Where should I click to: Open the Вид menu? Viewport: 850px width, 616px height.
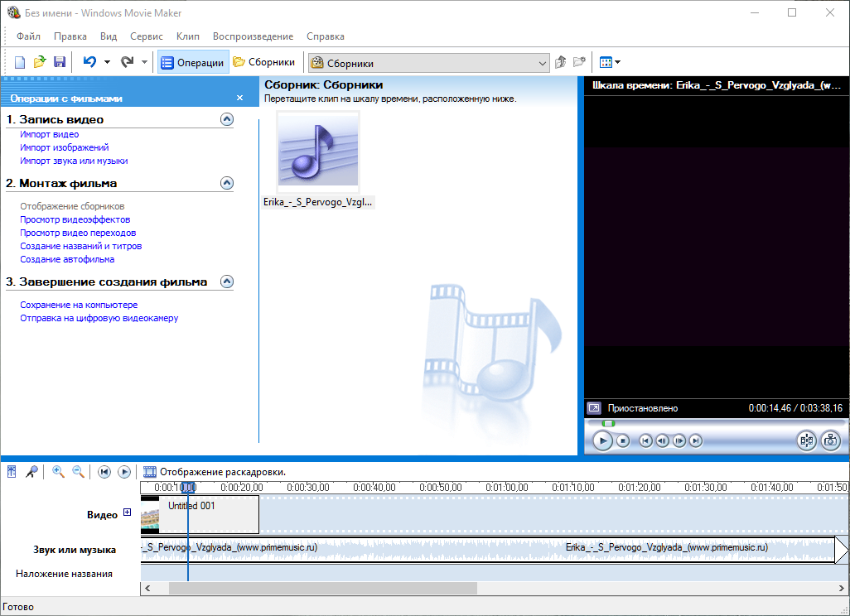pyautogui.click(x=109, y=36)
